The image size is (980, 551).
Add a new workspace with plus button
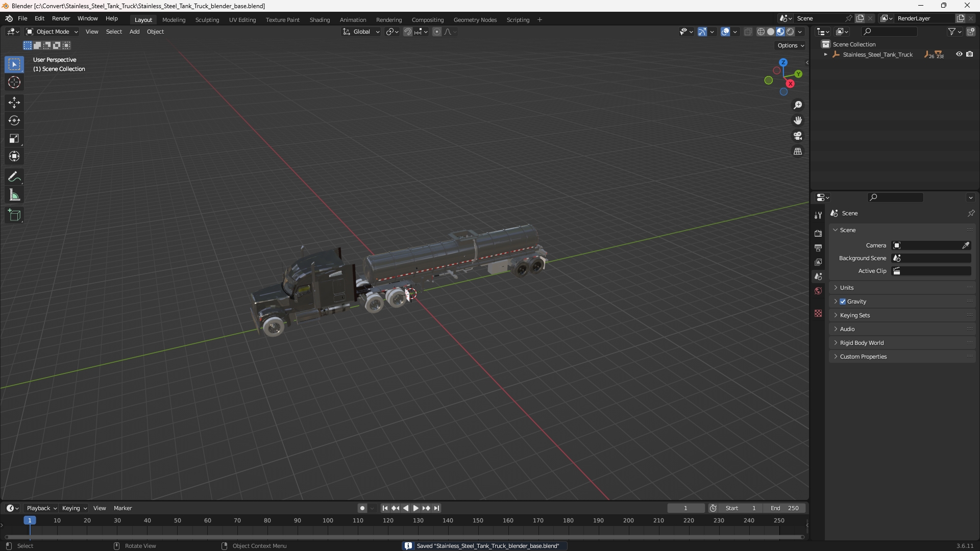click(540, 20)
